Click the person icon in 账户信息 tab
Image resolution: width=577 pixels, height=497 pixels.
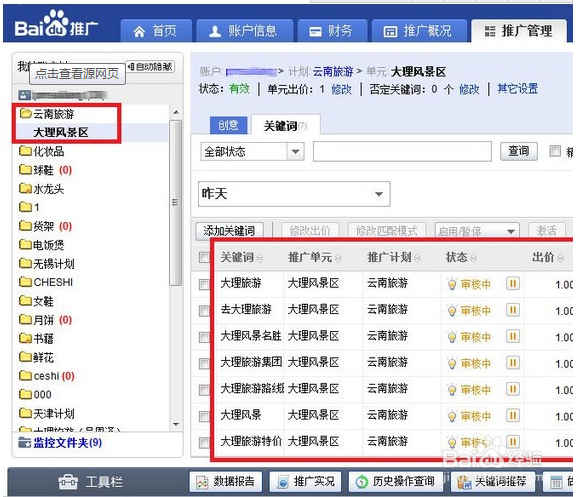click(215, 32)
